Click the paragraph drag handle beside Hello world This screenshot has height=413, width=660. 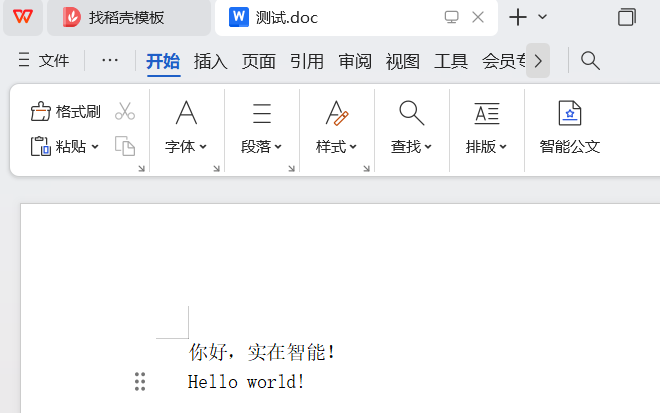(140, 381)
